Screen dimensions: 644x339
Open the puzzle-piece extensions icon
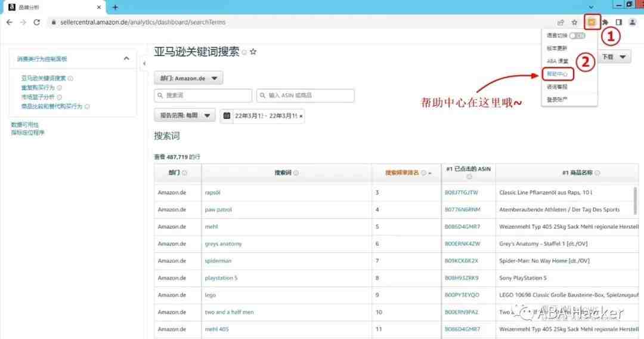point(605,22)
